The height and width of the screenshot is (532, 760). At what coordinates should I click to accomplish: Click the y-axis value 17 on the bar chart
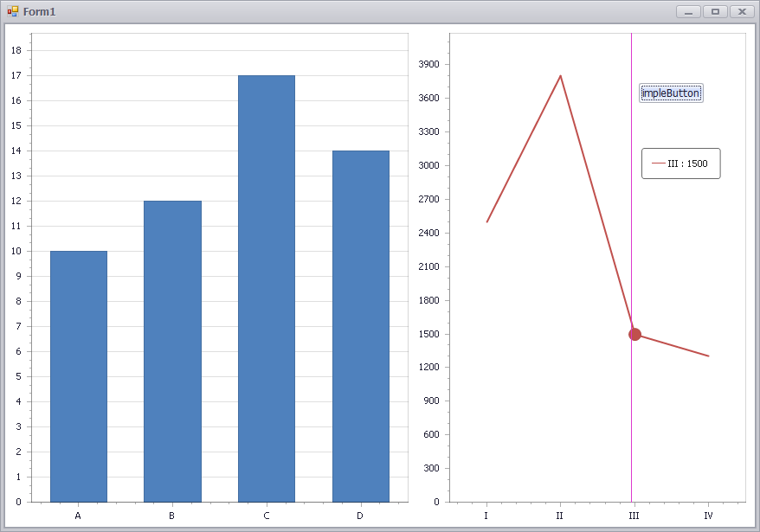(16, 75)
